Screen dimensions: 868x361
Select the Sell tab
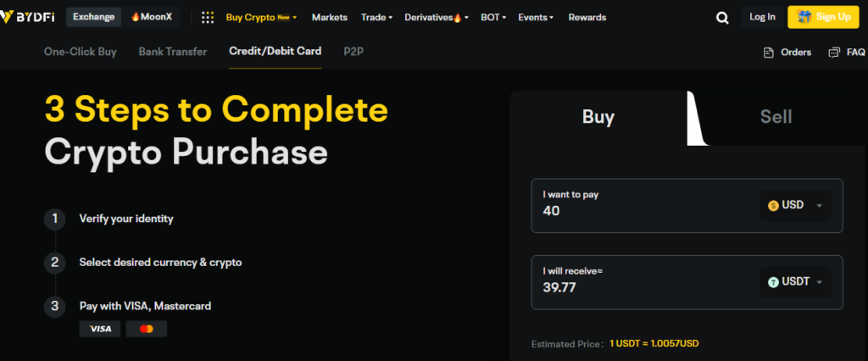(x=776, y=117)
